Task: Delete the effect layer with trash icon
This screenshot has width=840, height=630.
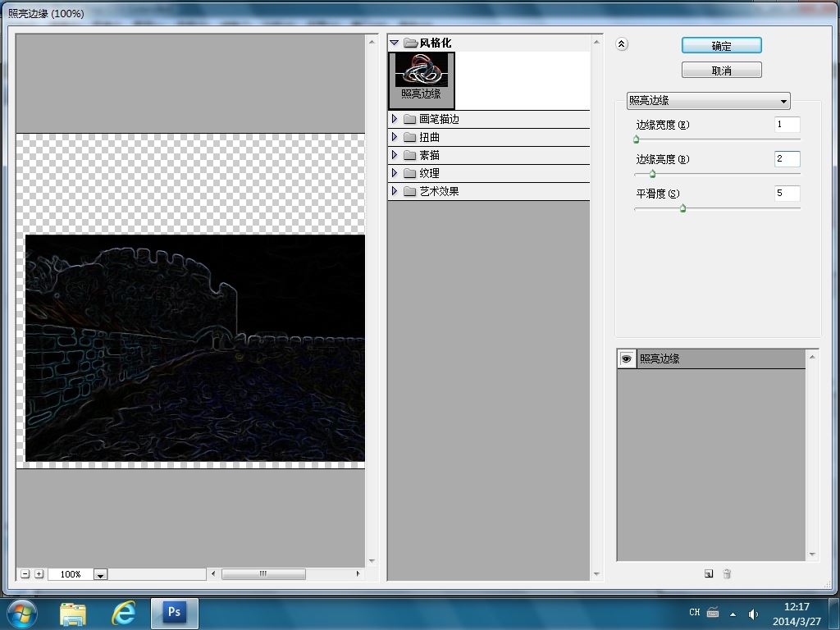Action: point(727,573)
